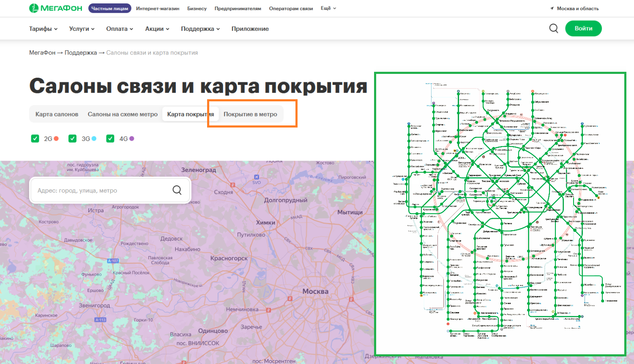
Task: Open the site search magnifier in header
Action: pyautogui.click(x=554, y=28)
